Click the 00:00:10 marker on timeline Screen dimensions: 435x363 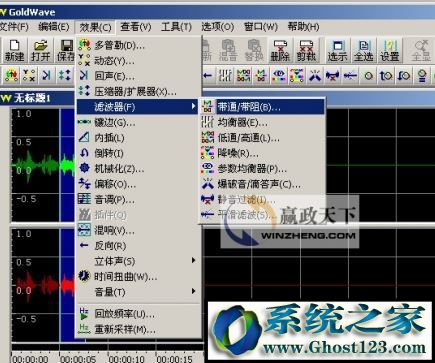pyautogui.click(x=126, y=359)
